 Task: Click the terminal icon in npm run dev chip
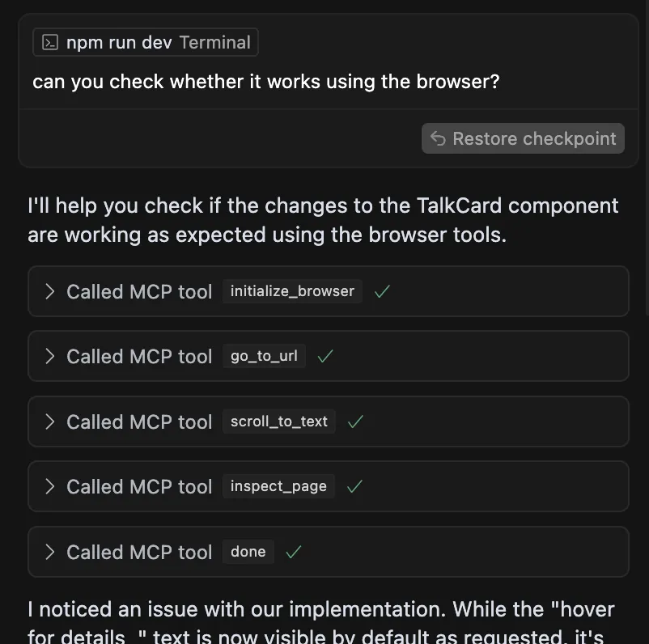50,43
